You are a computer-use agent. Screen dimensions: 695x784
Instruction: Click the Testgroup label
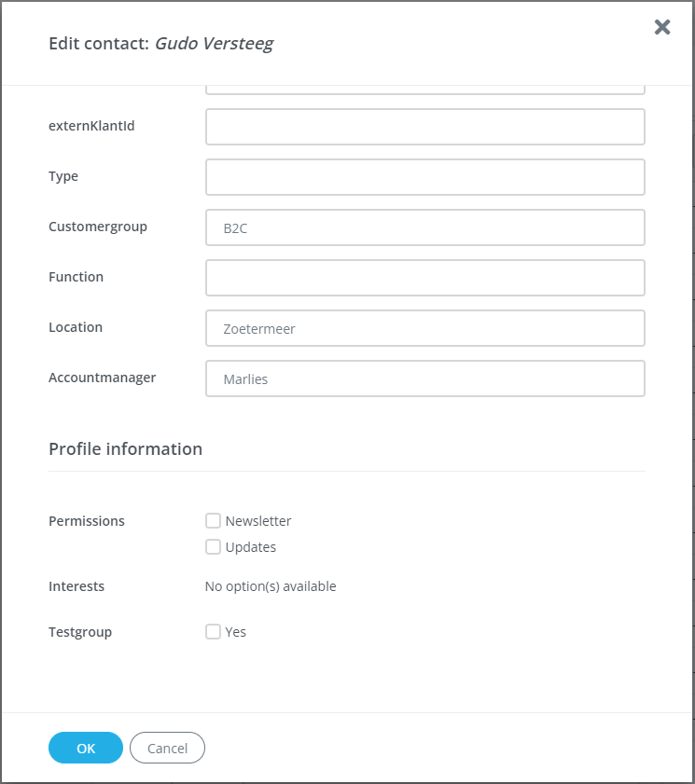pos(80,631)
